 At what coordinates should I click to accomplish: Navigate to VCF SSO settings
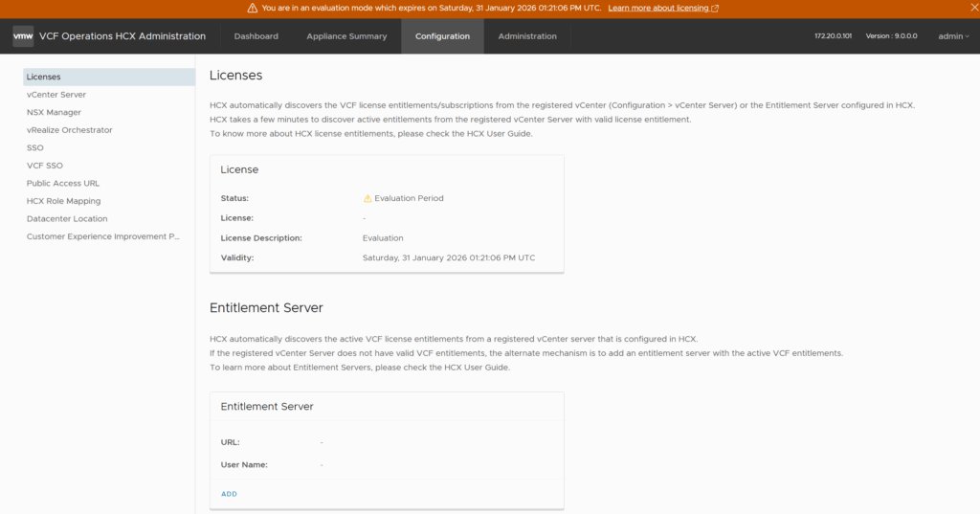[45, 166]
